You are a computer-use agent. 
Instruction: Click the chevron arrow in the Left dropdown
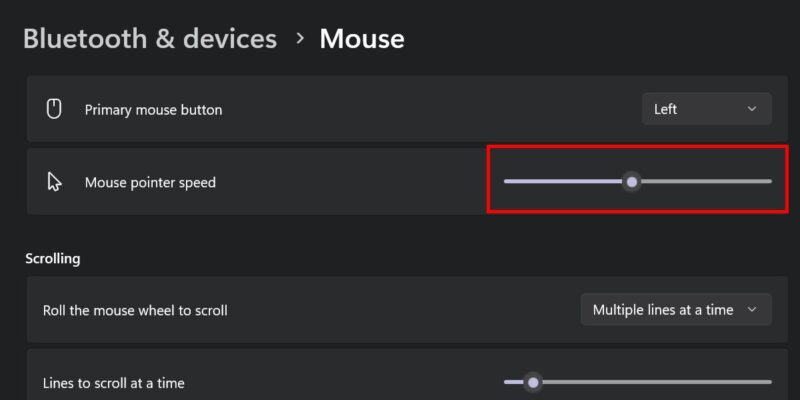(x=752, y=109)
